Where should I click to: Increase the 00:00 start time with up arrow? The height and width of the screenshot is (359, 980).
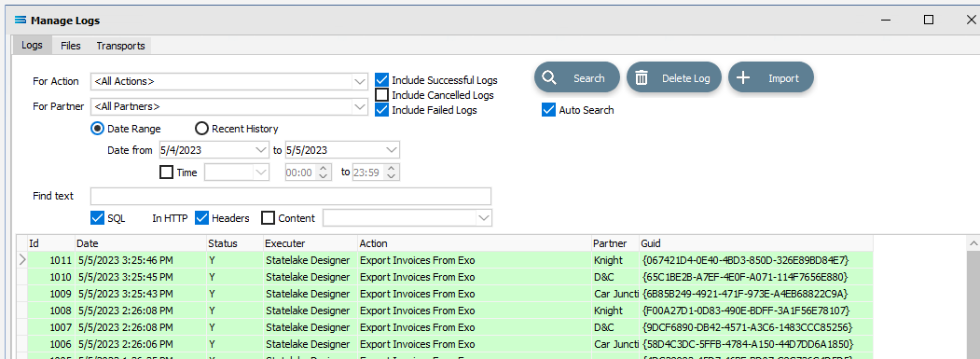pyautogui.click(x=324, y=169)
